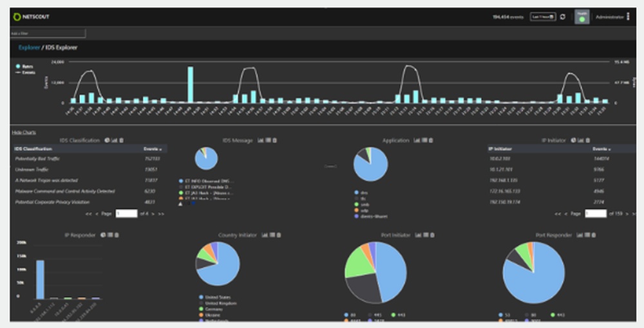Go to last page of IDS Classification
The image size is (644, 328).
tap(160, 214)
